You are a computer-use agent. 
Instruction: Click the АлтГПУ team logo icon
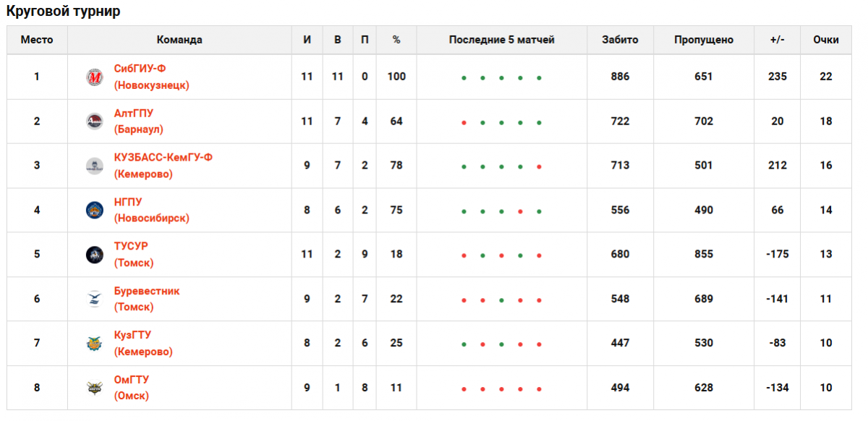pyautogui.click(x=95, y=122)
